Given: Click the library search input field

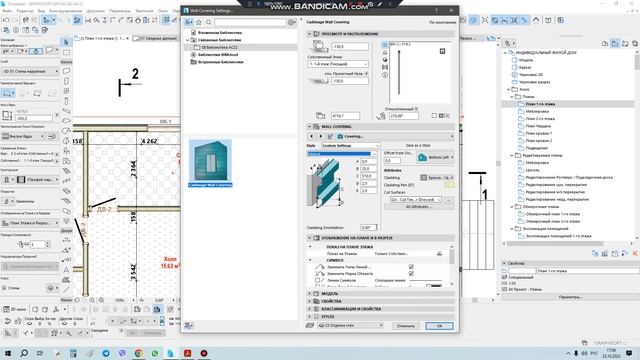Looking at the screenshot, I should coord(250,22).
